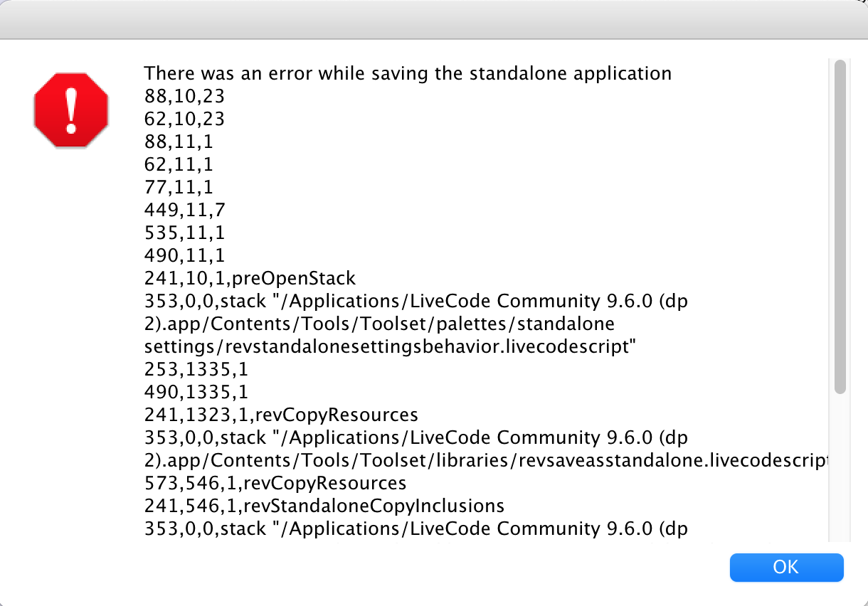Viewport: 868px width, 606px height.
Task: Click the vertical scrollbar thumb
Action: [840, 226]
